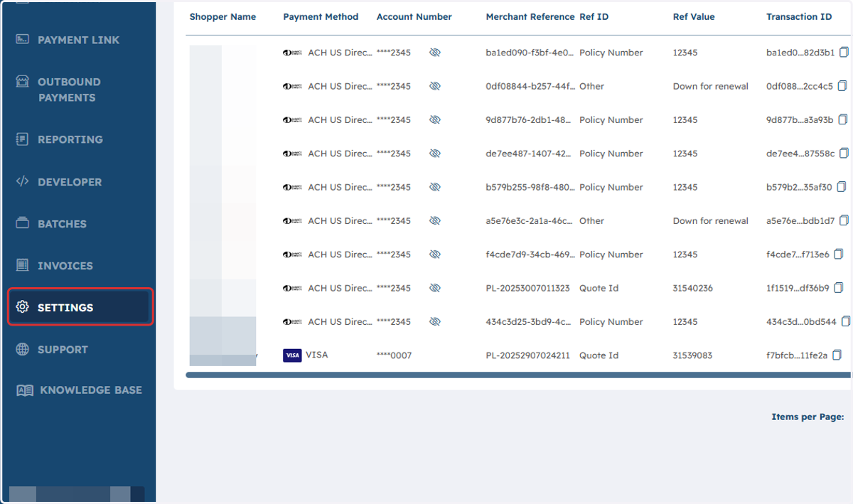Click the Batches tray icon
Screen dimensions: 853x504
[x=23, y=223]
